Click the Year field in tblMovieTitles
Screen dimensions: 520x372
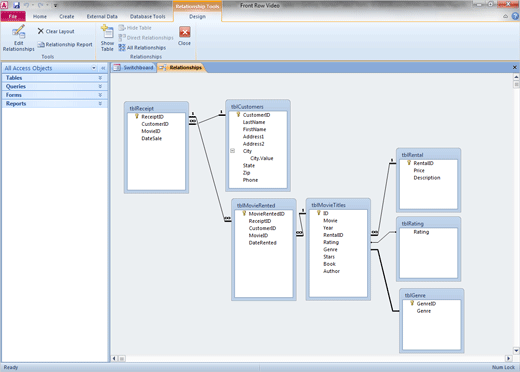coord(328,228)
